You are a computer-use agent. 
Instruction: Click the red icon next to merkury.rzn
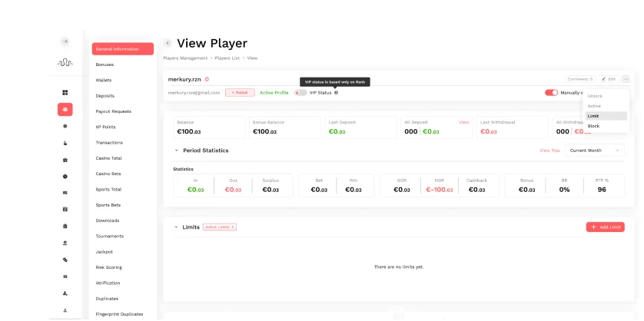(x=207, y=79)
